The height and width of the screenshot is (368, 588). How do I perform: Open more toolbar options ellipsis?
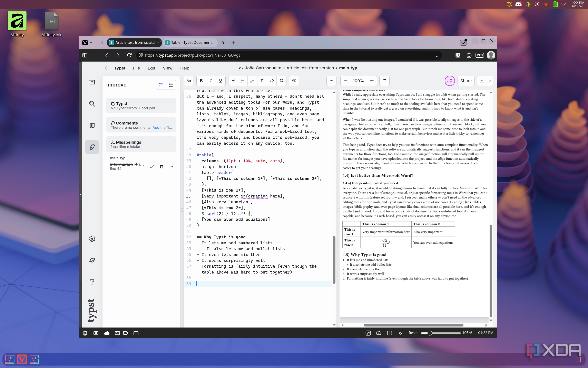click(x=331, y=81)
